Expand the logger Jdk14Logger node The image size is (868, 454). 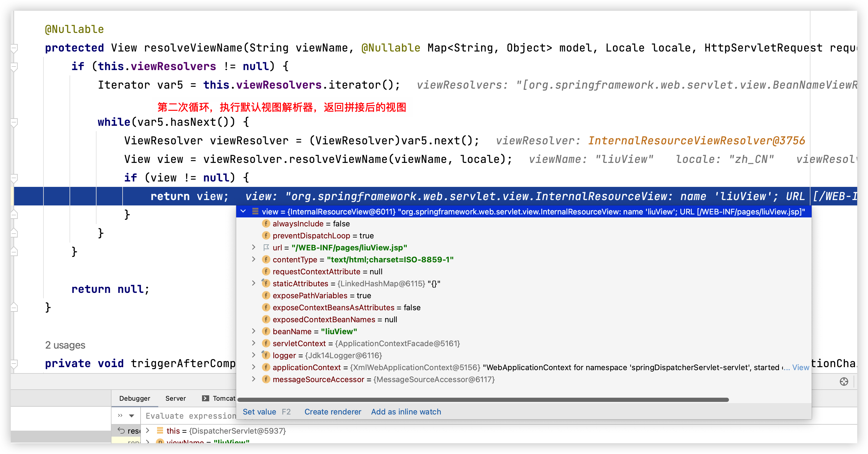[253, 355]
